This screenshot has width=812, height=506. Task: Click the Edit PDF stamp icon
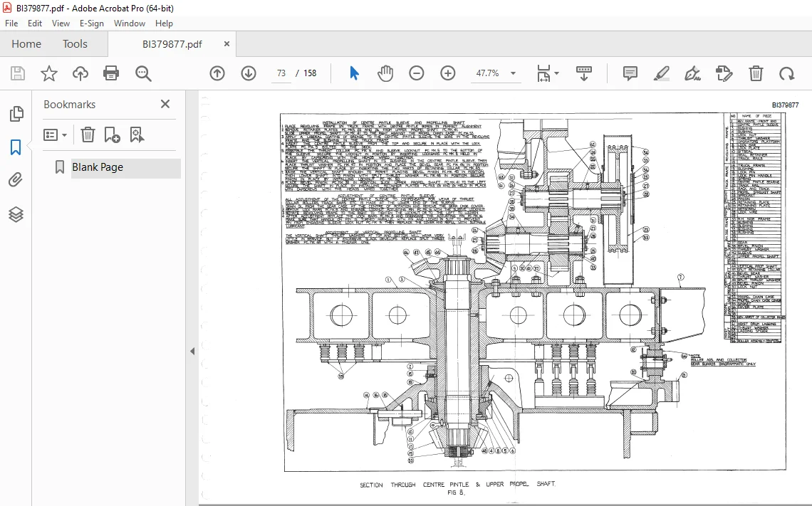click(724, 73)
